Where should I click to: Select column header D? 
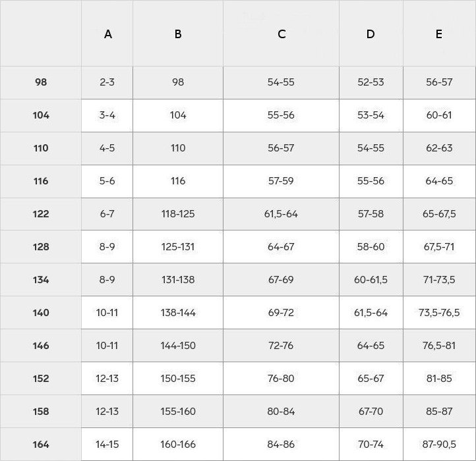371,34
